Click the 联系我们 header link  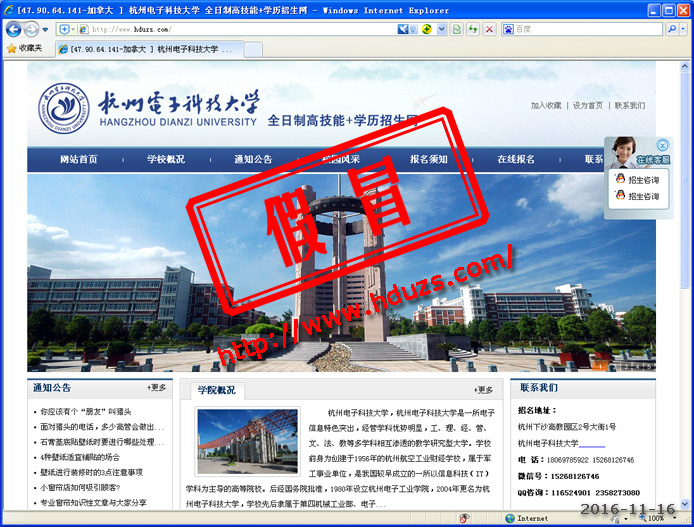(x=629, y=105)
